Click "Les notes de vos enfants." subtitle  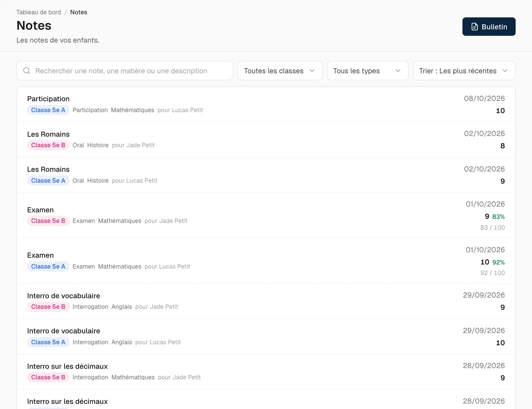tap(58, 40)
